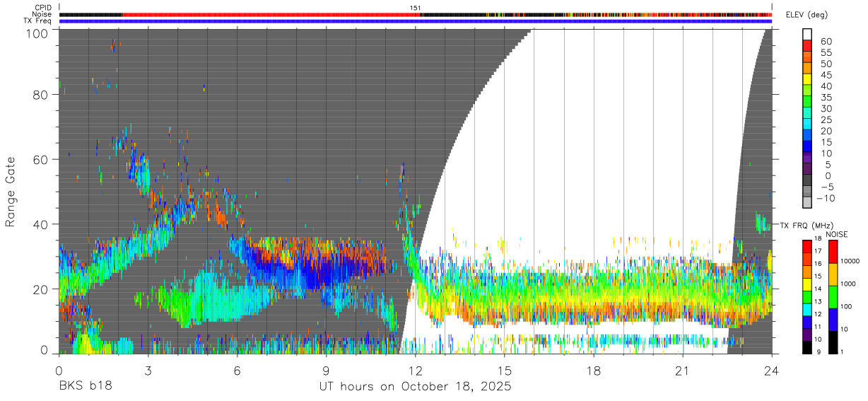Click the BKS b18 radar label
The image size is (868, 401).
[86, 386]
